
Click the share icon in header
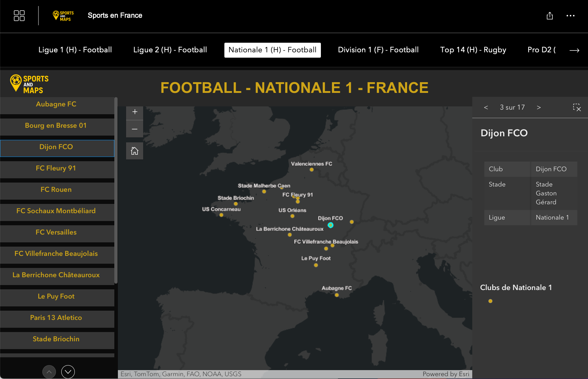point(550,16)
